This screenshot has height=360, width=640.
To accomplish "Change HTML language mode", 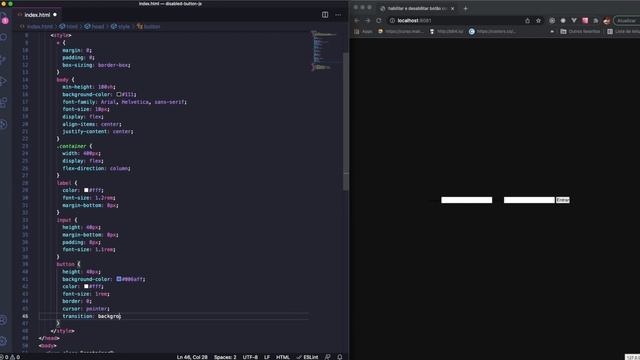I will click(282, 357).
